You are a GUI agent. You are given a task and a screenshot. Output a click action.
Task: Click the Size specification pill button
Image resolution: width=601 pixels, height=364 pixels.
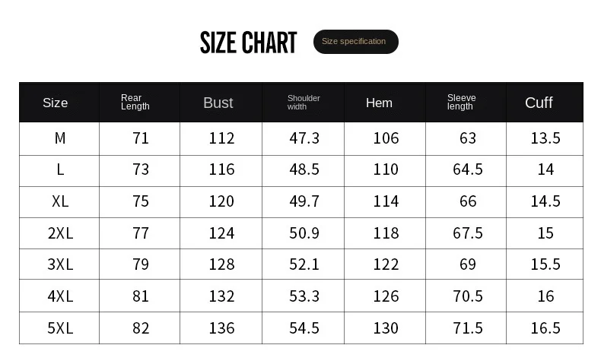click(x=355, y=42)
